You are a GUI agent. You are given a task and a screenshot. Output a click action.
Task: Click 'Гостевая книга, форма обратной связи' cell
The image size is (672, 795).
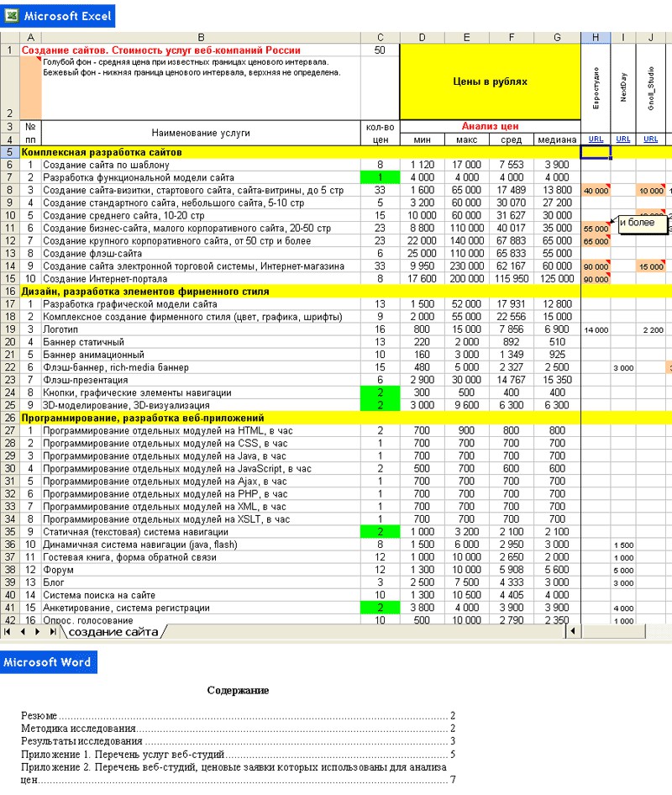201,557
